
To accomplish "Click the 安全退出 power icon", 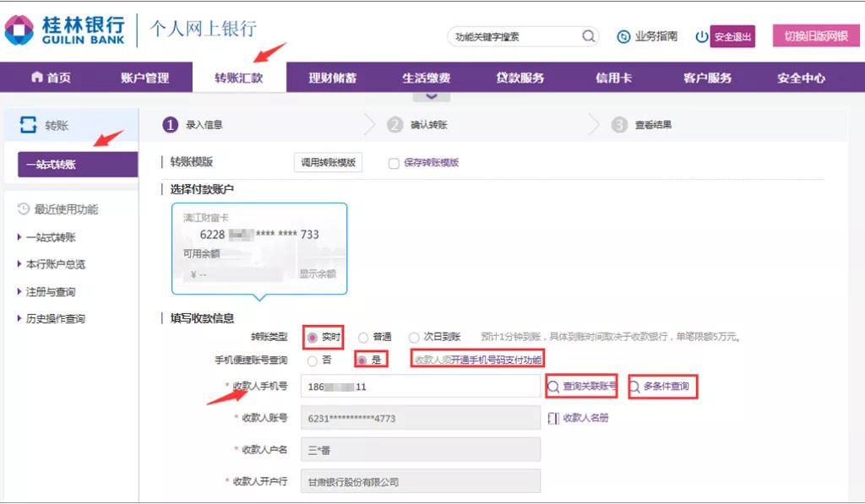I will click(701, 37).
